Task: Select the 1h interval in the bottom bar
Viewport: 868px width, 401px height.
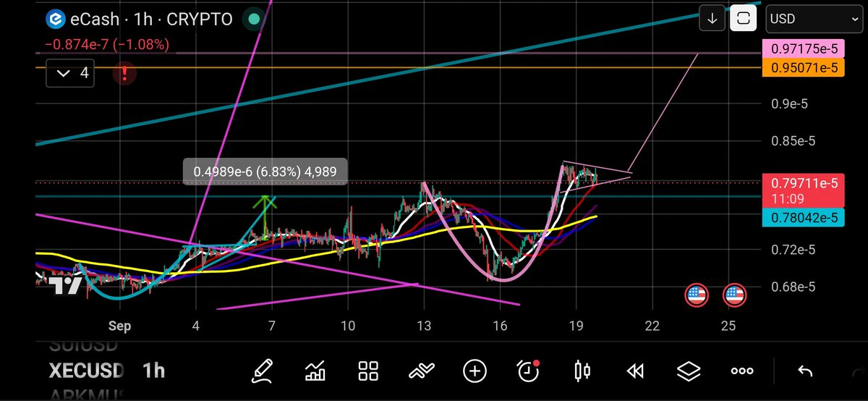Action: (x=153, y=371)
